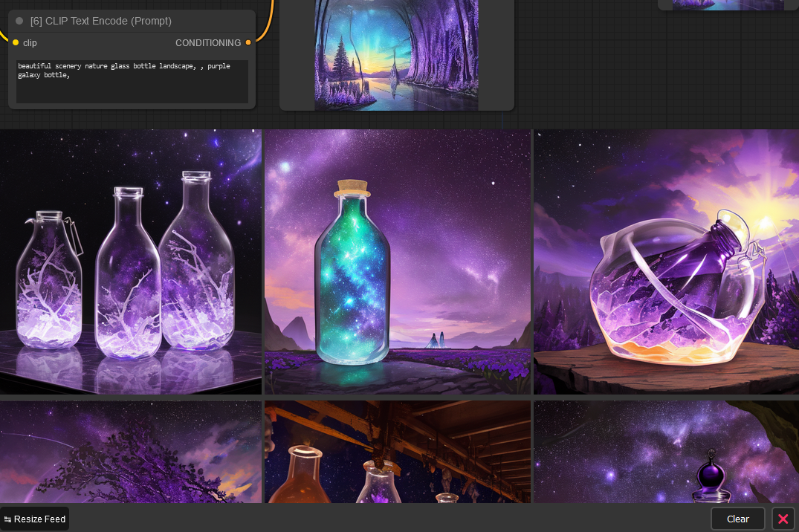Click the yellow clip input port
This screenshot has width=799, height=532.
(x=16, y=43)
